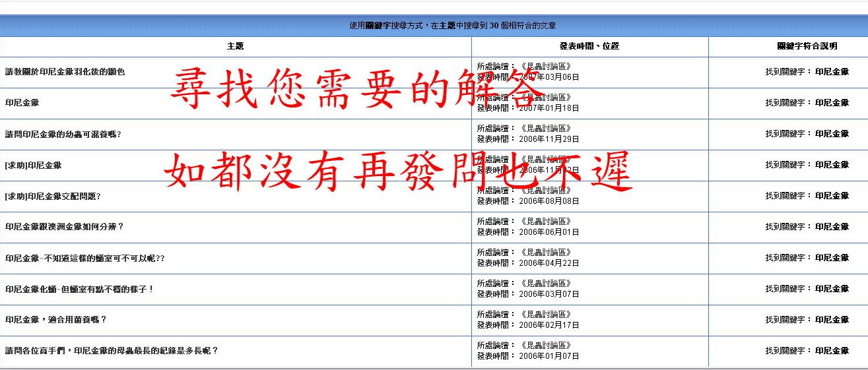
Task: Click 《昆蟲討論區》 link above date 2006年11月29日
Action: coord(545,129)
